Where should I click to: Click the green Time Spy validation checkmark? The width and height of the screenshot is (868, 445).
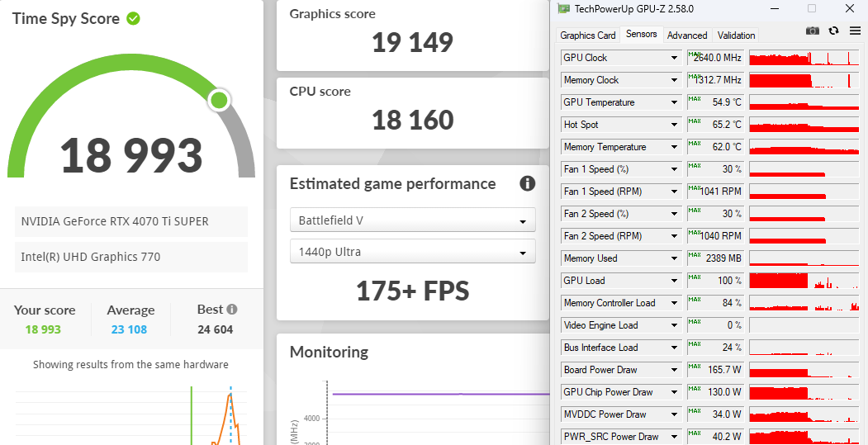pyautogui.click(x=133, y=19)
